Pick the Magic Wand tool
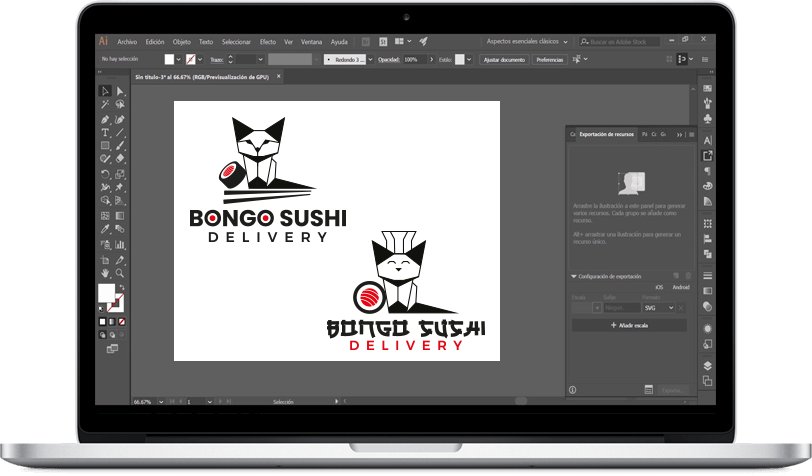The image size is (812, 476). coord(105,105)
